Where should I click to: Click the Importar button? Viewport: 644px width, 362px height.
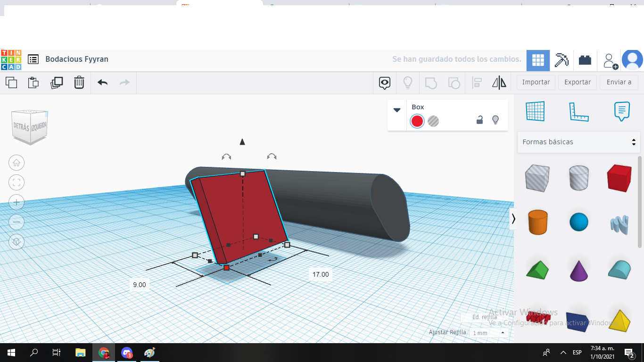[536, 82]
